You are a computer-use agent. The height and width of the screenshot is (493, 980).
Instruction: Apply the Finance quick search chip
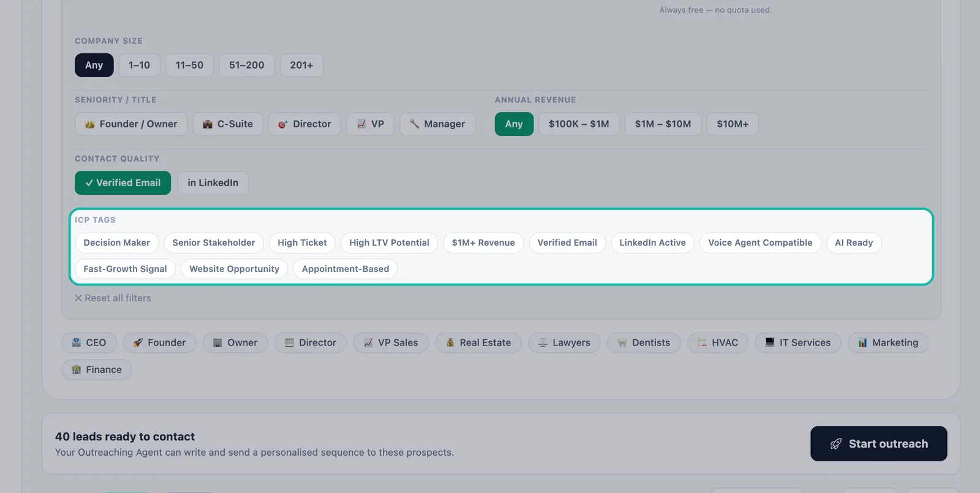(x=97, y=369)
